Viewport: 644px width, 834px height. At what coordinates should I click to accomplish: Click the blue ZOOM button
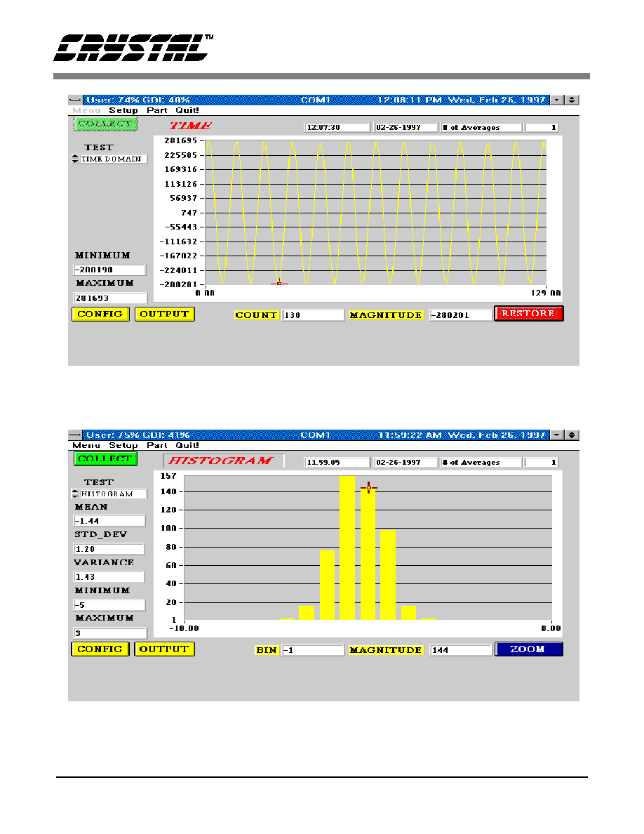pyautogui.click(x=529, y=649)
